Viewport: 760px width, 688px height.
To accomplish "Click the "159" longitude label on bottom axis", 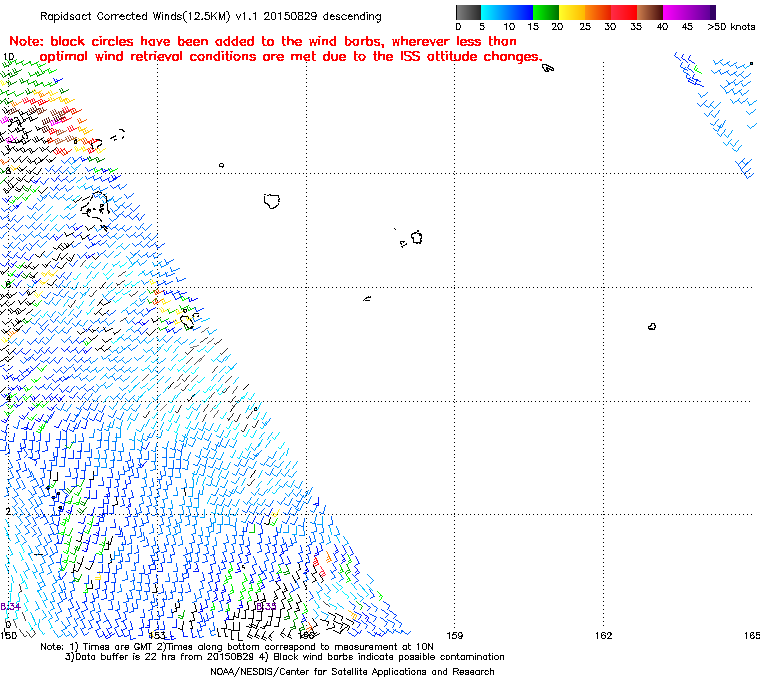I will click(x=455, y=635).
